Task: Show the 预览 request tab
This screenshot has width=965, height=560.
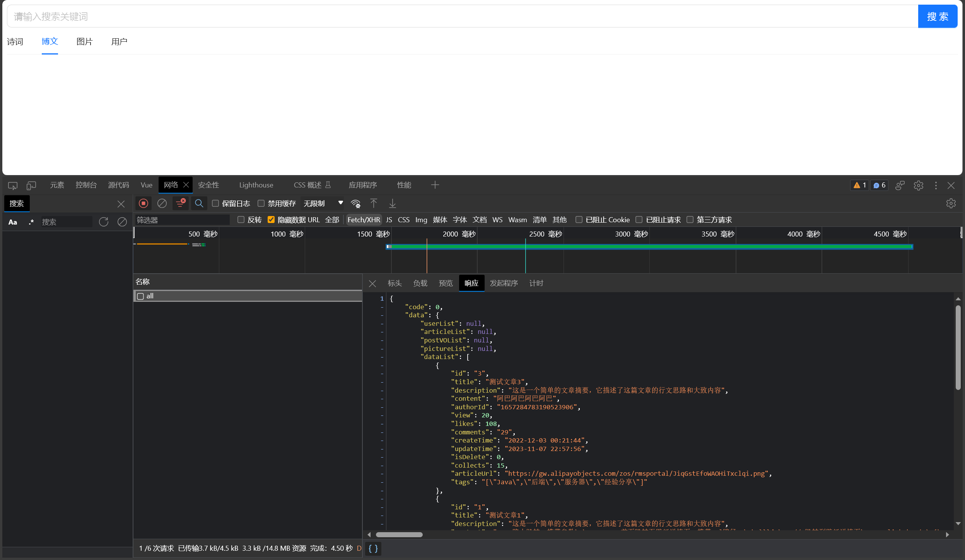Action: [x=446, y=283]
